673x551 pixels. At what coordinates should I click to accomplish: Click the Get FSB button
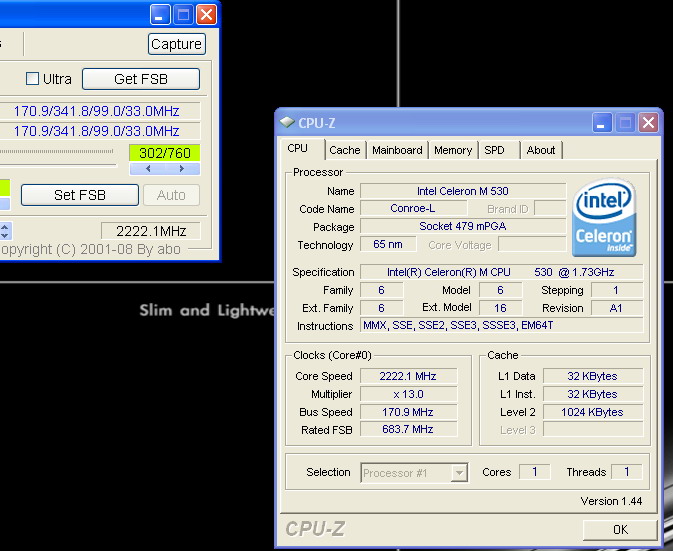[x=141, y=79]
